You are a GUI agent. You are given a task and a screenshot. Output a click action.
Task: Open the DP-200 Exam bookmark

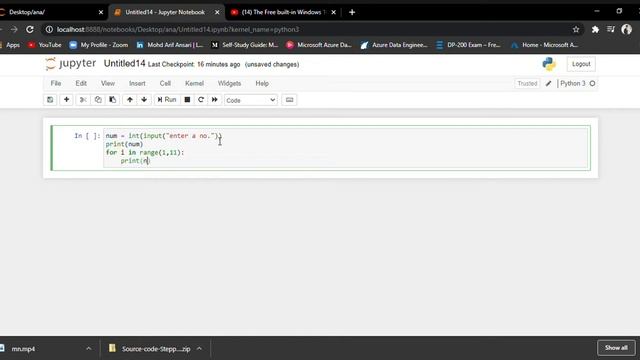tap(468, 45)
